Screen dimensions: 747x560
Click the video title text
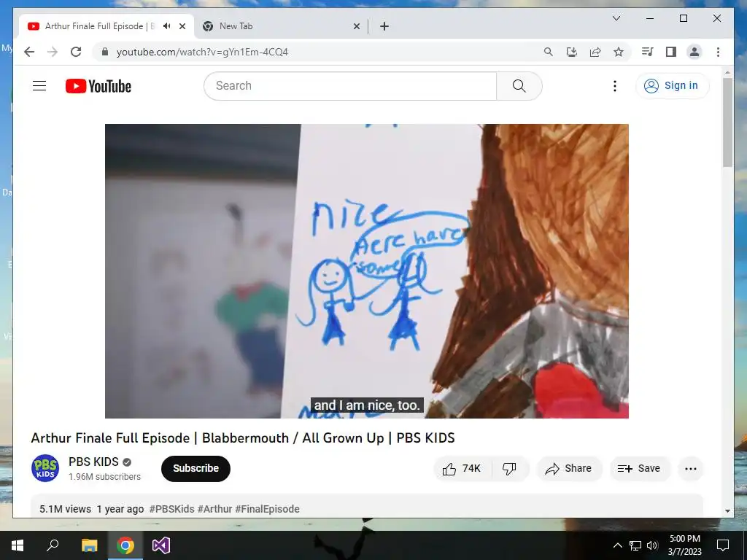coord(243,438)
